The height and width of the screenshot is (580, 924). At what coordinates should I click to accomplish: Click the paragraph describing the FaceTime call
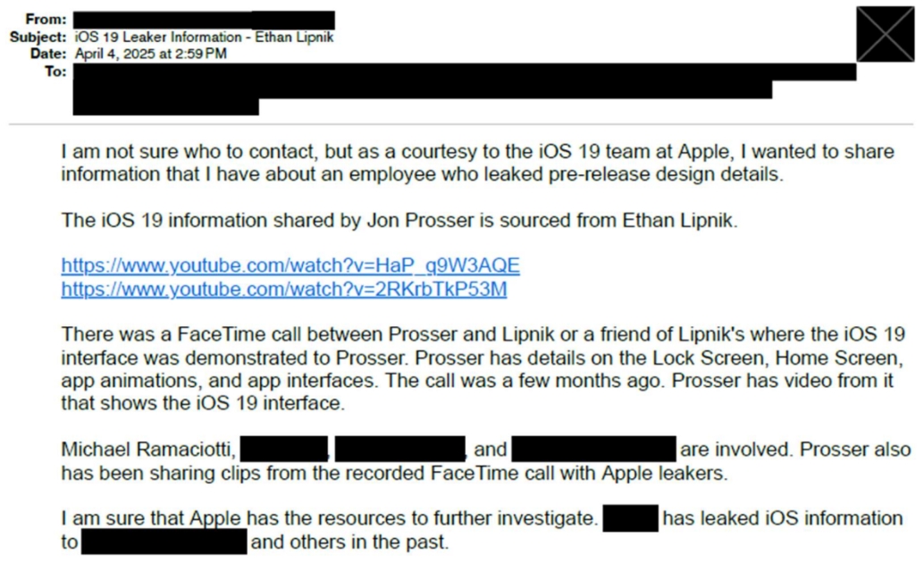483,368
